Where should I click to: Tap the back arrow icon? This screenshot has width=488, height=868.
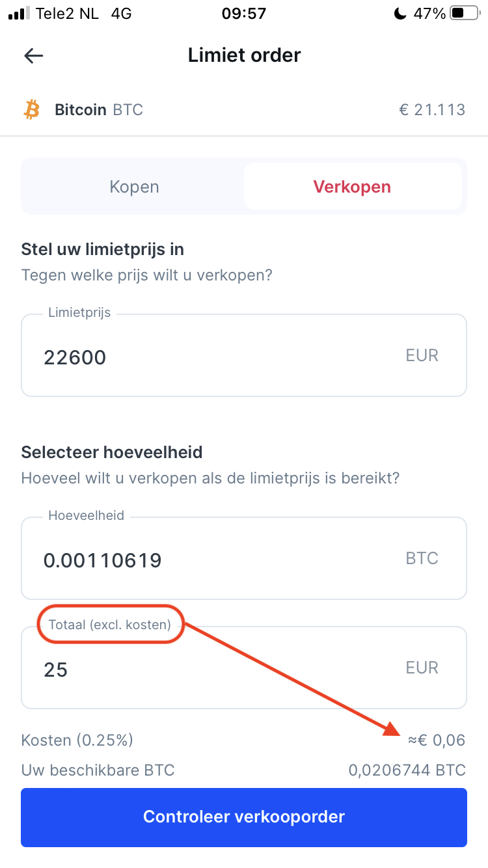pos(33,56)
